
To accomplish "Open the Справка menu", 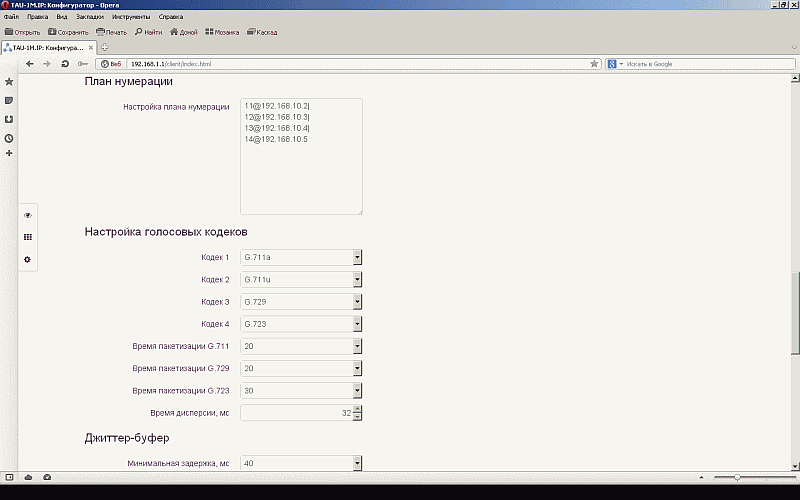I will tap(171, 17).
